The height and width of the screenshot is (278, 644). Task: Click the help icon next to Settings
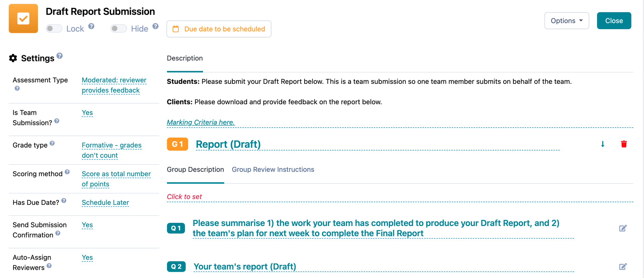[59, 56]
